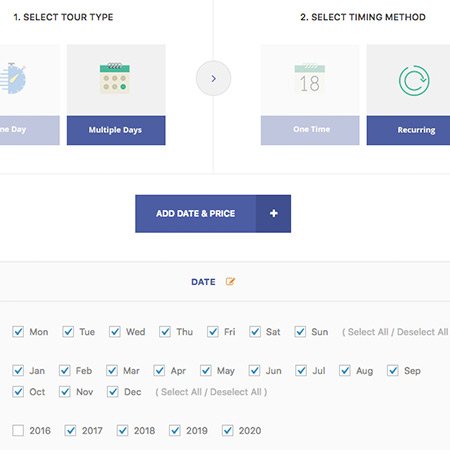Viewport: 450px width, 450px height.
Task: Click the number 18 calendar icon
Action: point(310,80)
